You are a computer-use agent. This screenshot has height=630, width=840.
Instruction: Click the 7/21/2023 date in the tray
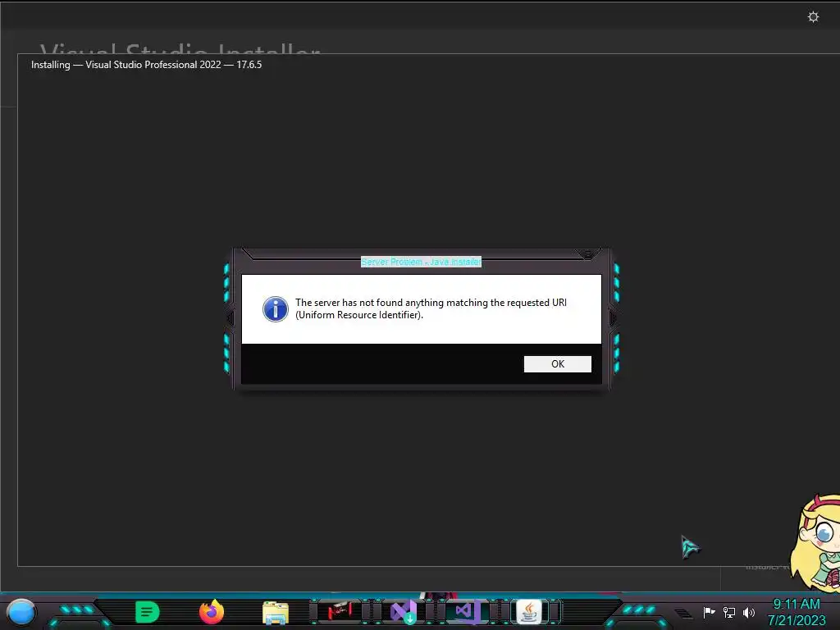click(x=797, y=620)
